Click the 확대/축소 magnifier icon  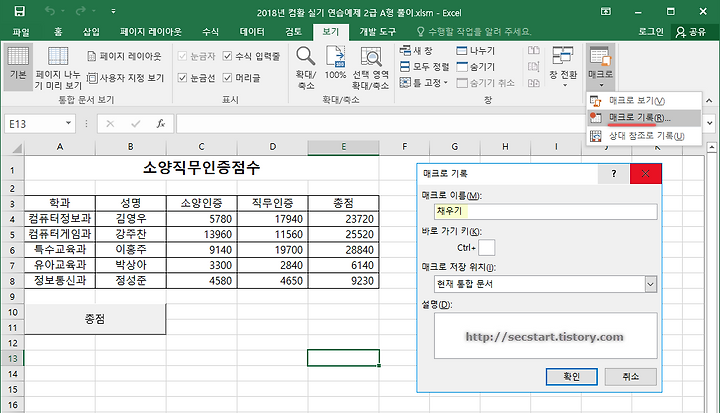pos(306,67)
